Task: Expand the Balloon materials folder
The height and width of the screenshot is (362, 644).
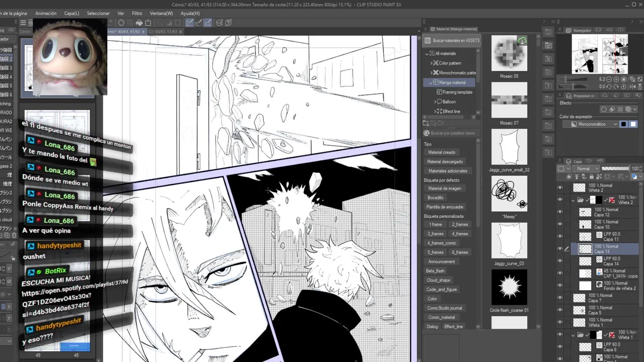Action: [x=435, y=102]
